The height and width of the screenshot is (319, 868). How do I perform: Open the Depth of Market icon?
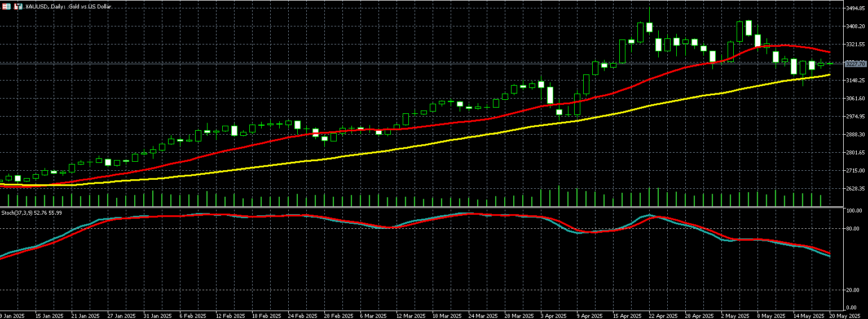click(x=18, y=6)
